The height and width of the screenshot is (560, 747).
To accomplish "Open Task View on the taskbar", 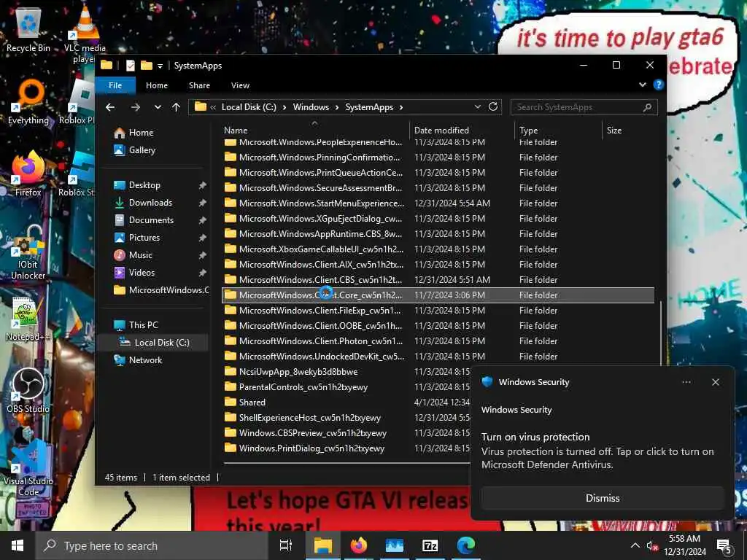I will point(286,545).
